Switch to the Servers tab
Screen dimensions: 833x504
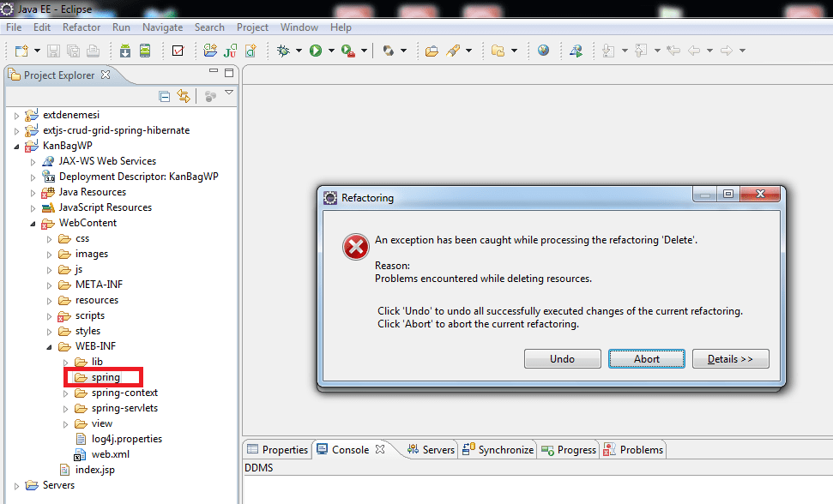(x=437, y=449)
